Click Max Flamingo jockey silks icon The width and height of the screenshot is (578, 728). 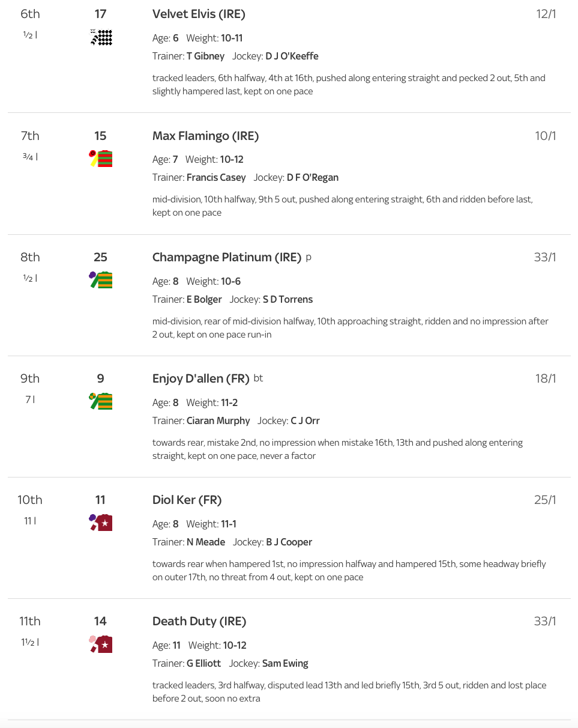(x=101, y=159)
